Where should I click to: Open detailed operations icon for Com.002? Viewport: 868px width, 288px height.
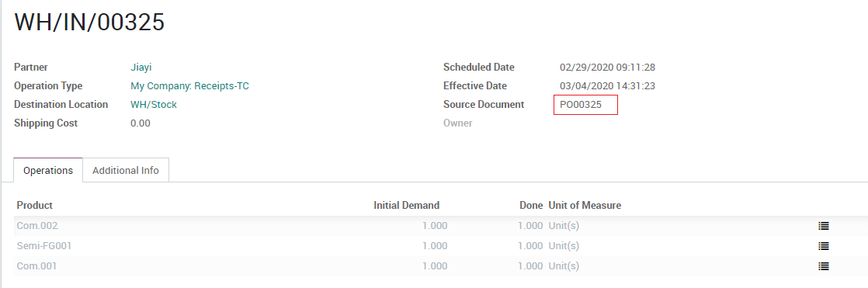tap(823, 226)
